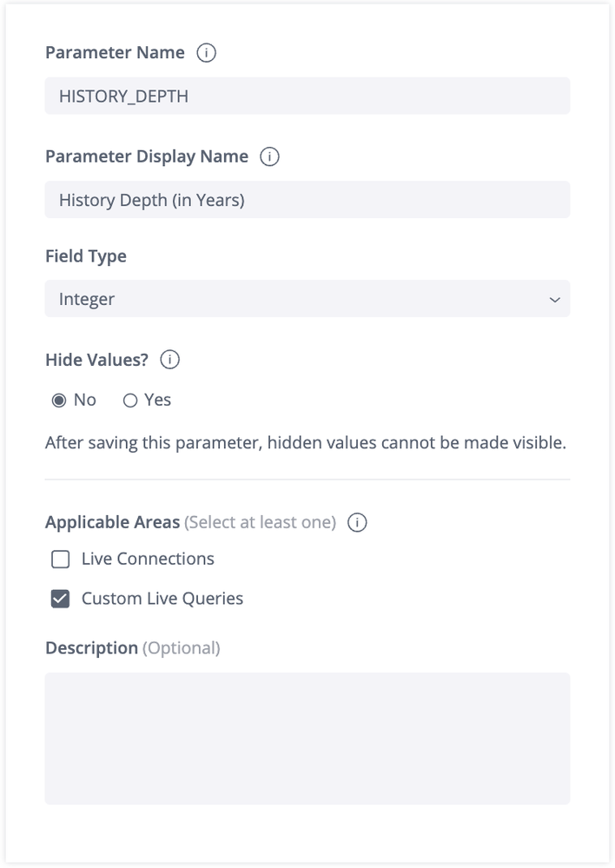This screenshot has height=868, width=615.
Task: Click the info icon beside Parameter Display Name
Action: tap(269, 157)
